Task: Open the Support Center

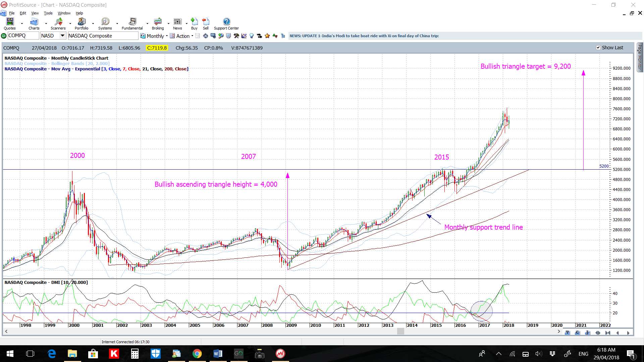Action: point(226,23)
